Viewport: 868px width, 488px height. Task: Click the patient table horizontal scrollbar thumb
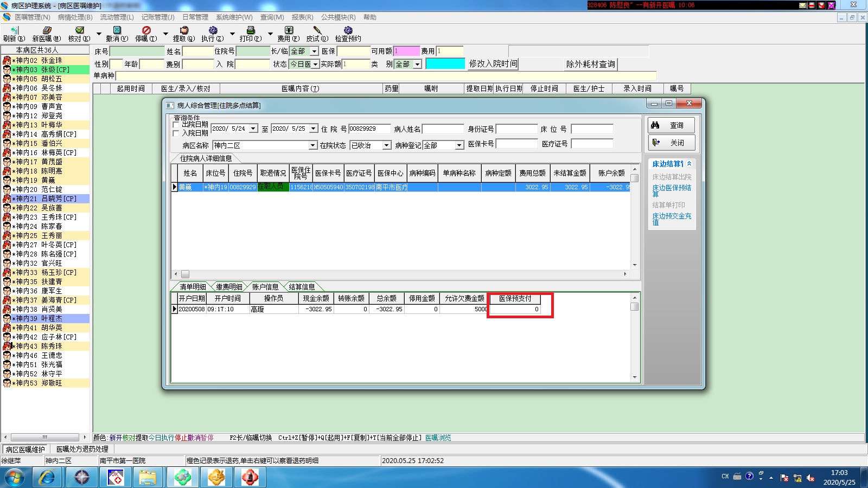point(185,274)
